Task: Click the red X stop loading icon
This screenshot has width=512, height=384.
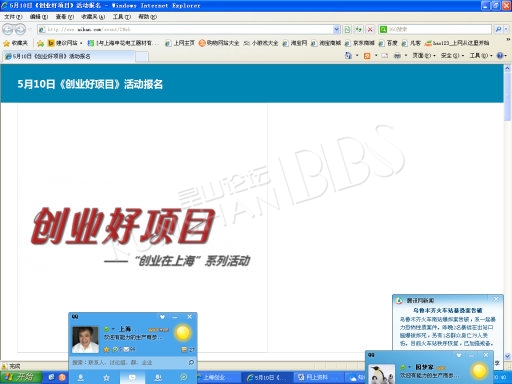Action: pyautogui.click(x=370, y=30)
